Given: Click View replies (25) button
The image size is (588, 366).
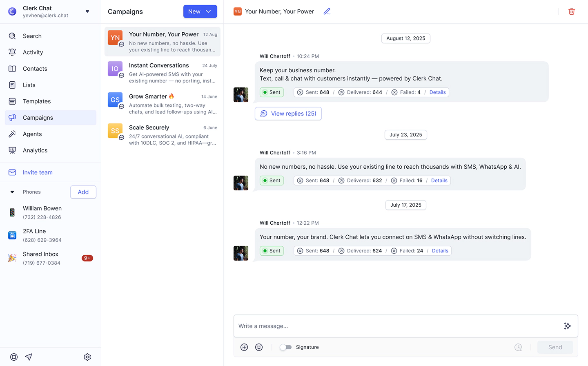Looking at the screenshot, I should pos(288,114).
